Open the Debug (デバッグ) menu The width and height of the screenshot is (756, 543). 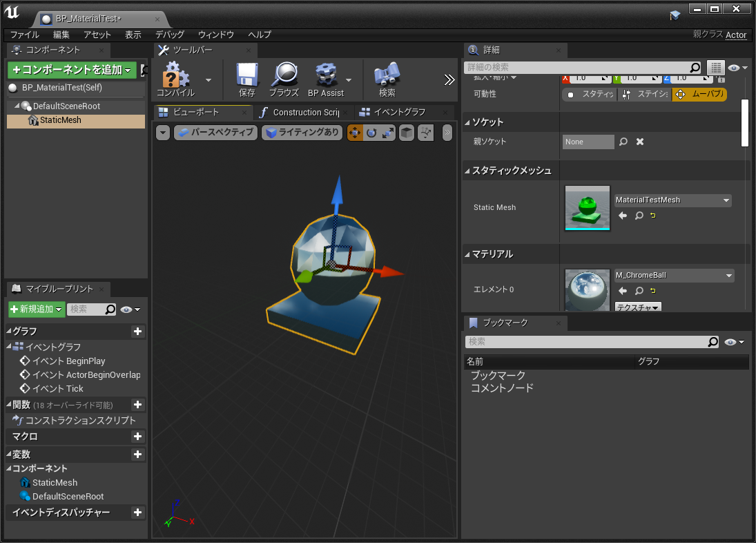(170, 35)
